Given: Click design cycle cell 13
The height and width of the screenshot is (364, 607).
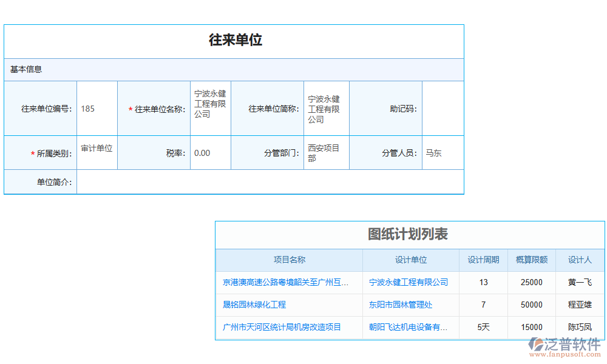Looking at the screenshot, I should click(x=483, y=283).
